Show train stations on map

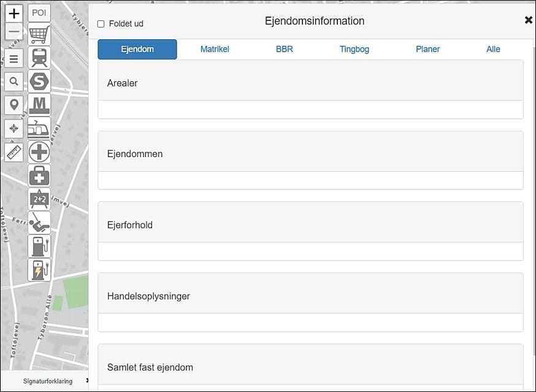click(39, 58)
